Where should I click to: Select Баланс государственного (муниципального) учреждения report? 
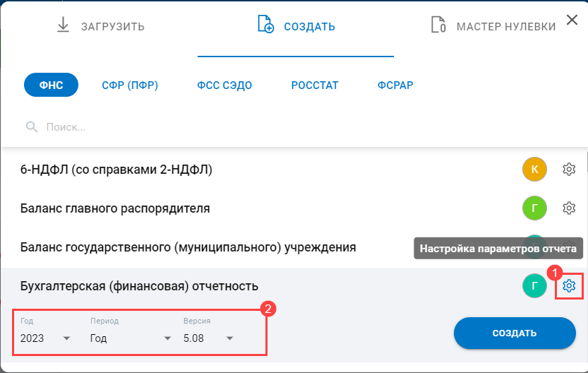point(188,247)
